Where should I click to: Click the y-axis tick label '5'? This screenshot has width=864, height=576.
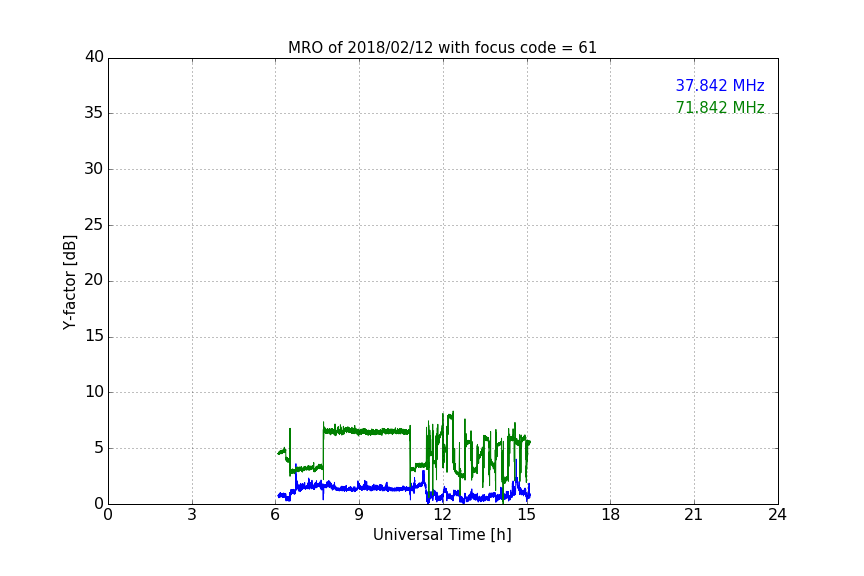[99, 448]
